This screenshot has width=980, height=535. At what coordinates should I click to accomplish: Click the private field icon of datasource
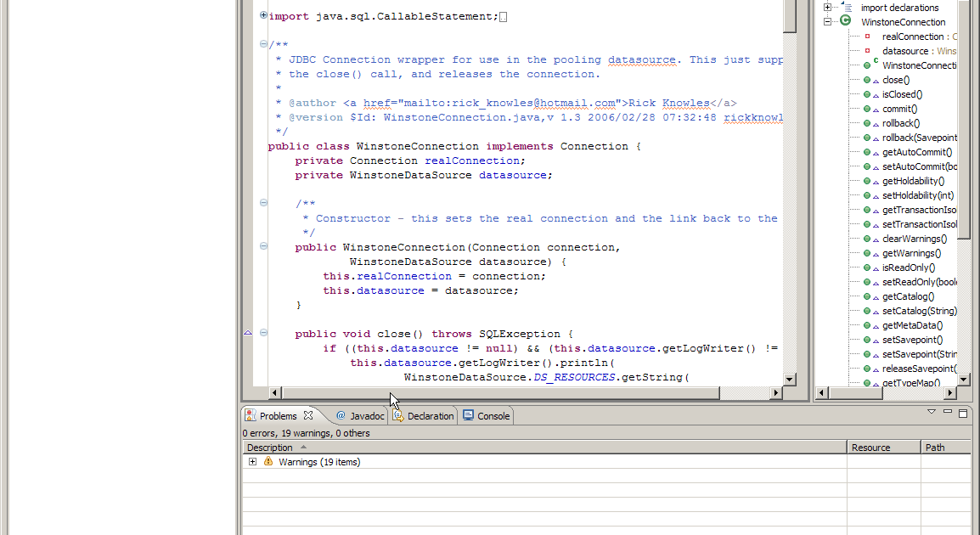tap(868, 51)
